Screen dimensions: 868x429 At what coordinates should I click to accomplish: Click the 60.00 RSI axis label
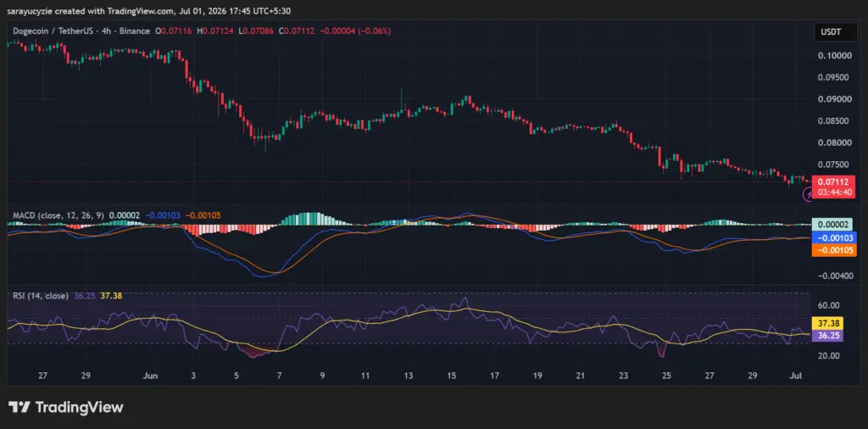pos(829,305)
